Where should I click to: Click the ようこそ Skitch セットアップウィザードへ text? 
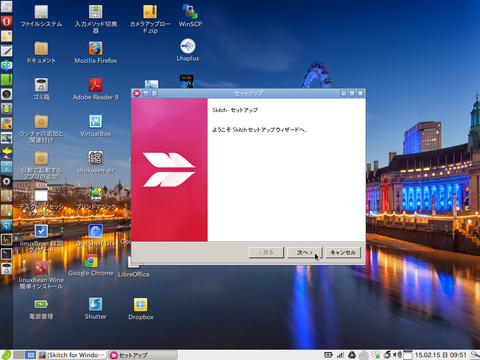pyautogui.click(x=259, y=130)
